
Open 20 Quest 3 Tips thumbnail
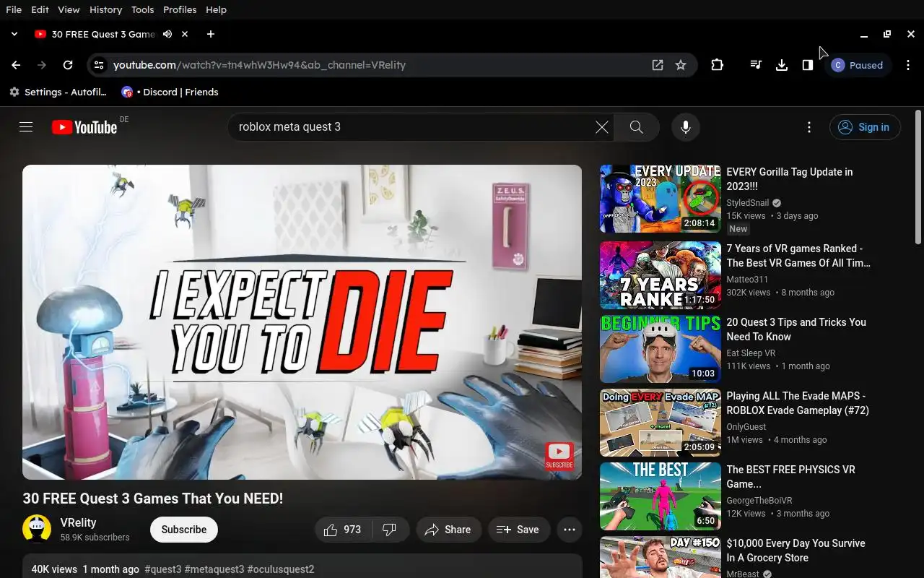[661, 349]
